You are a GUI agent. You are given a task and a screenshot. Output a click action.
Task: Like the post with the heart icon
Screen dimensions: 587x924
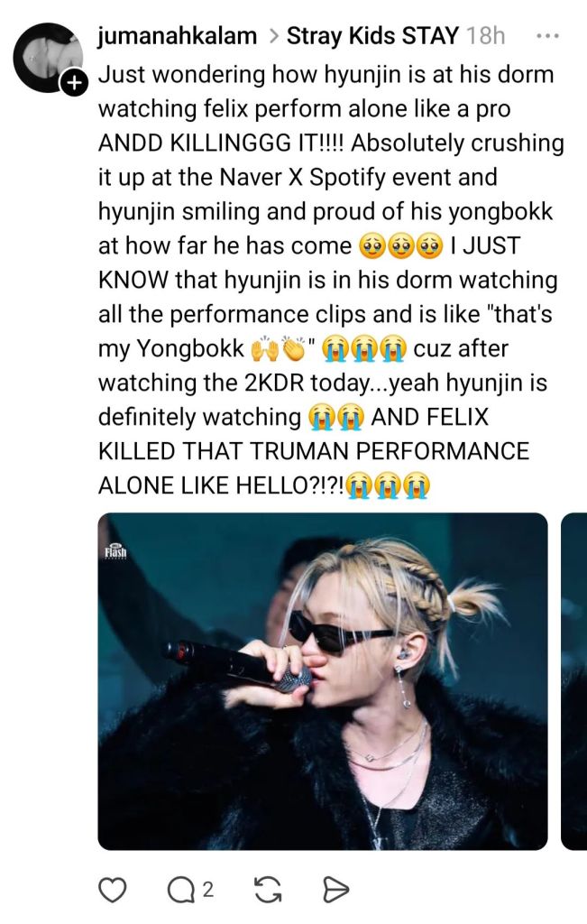[112, 889]
